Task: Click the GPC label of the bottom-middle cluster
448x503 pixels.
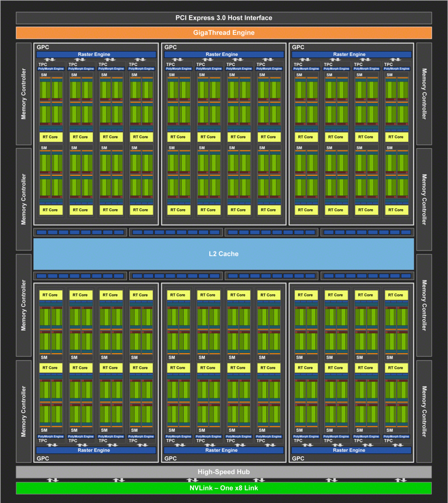Action: [170, 458]
